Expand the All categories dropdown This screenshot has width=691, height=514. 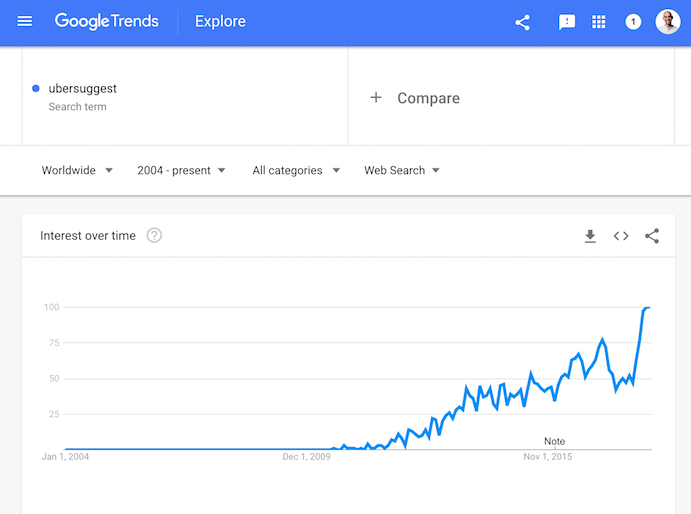(x=296, y=170)
